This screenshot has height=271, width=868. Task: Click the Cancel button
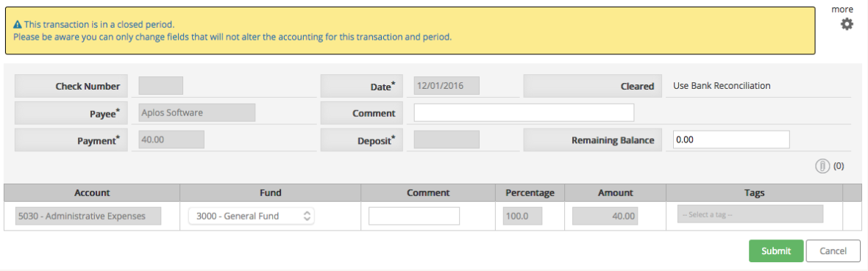click(833, 250)
